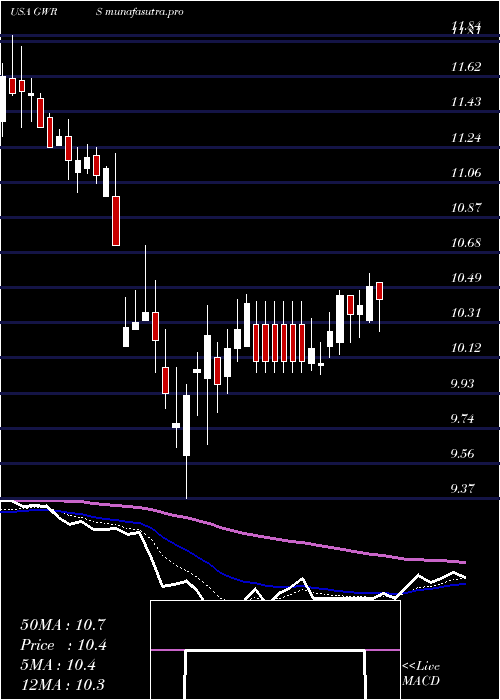
Task: Click the tall red candle below 10.87
Action: [x=116, y=221]
